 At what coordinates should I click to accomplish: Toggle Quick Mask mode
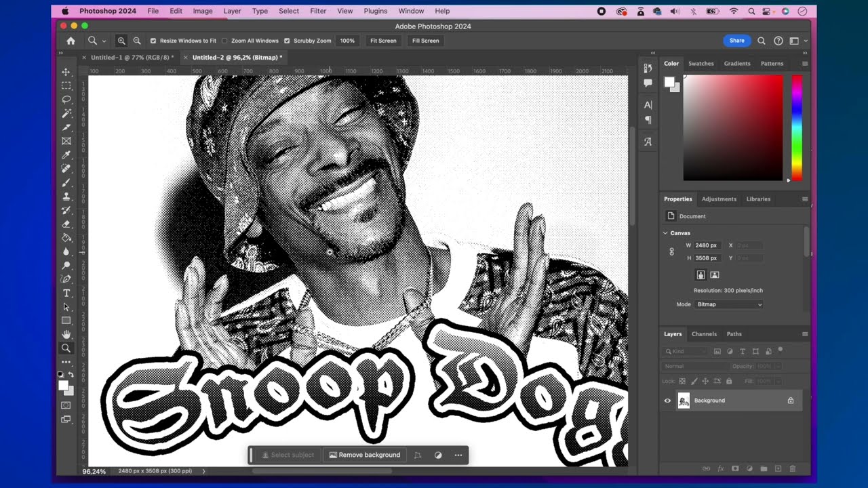tap(66, 405)
